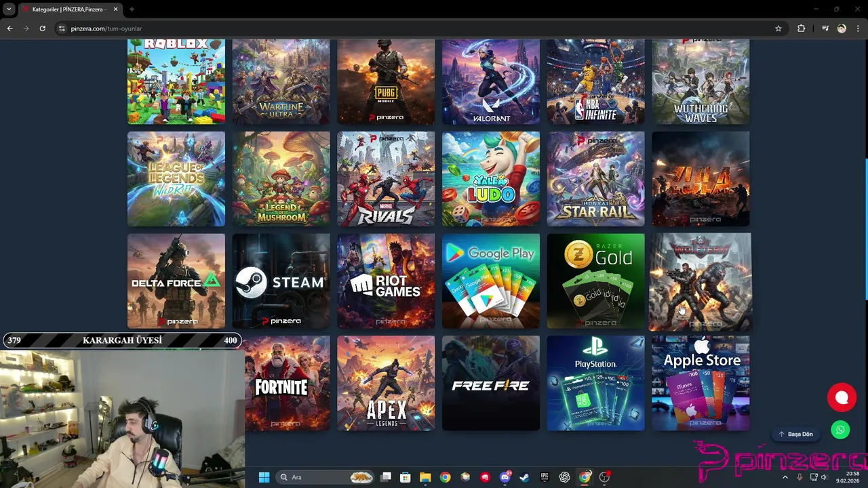The height and width of the screenshot is (488, 868).
Task: Select the Marvel Rivals card
Action: [x=386, y=179]
